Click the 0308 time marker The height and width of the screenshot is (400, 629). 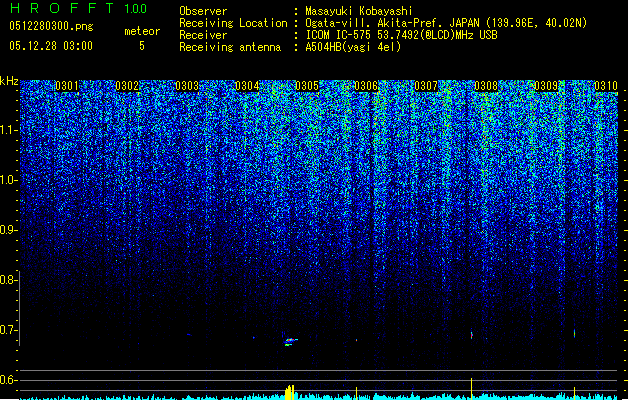[486, 86]
